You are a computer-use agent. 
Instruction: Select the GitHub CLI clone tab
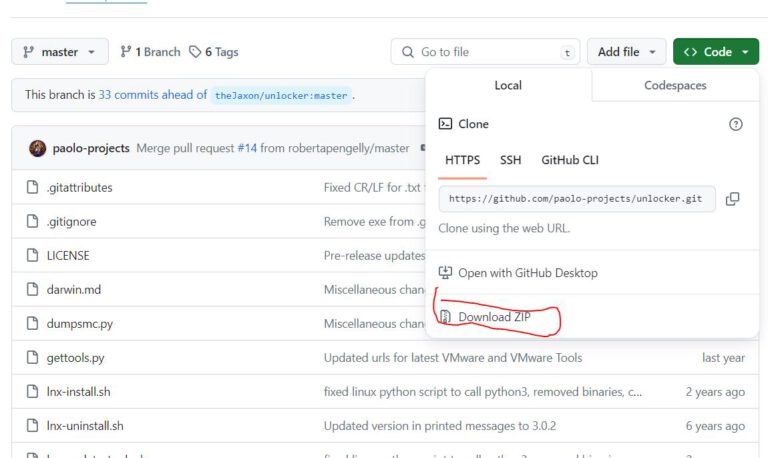pos(570,160)
